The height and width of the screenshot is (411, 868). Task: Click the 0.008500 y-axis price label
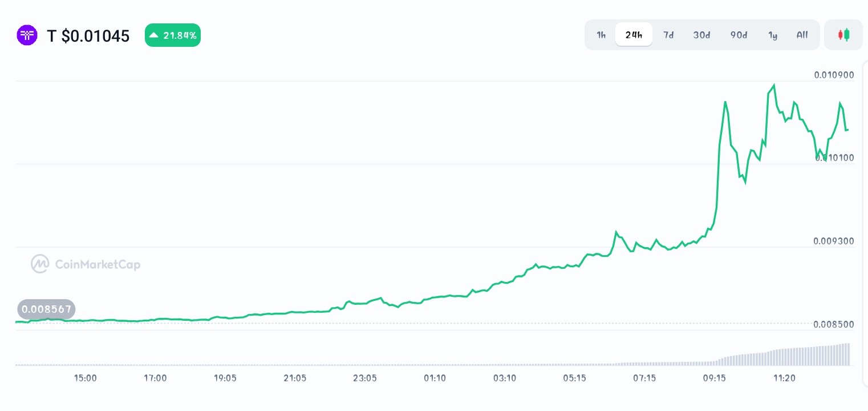(x=833, y=324)
